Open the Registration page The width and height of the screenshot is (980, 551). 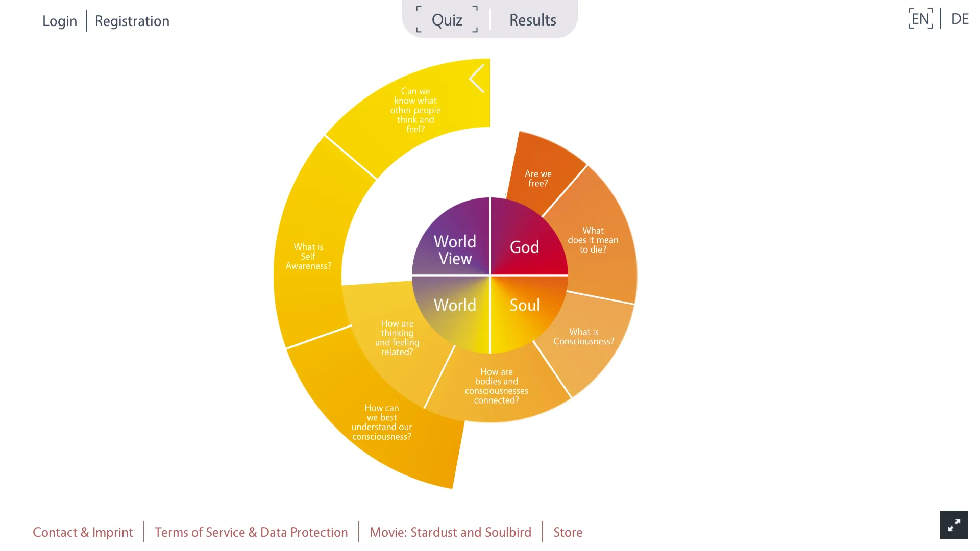coord(132,20)
